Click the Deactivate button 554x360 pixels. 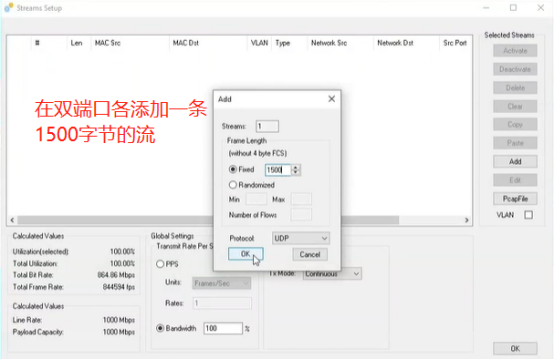click(x=515, y=69)
